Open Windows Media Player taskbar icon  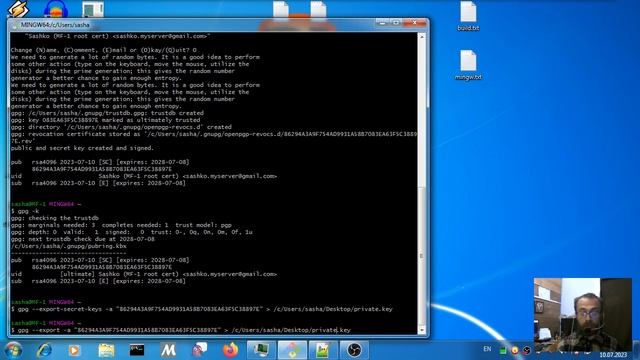(74, 350)
